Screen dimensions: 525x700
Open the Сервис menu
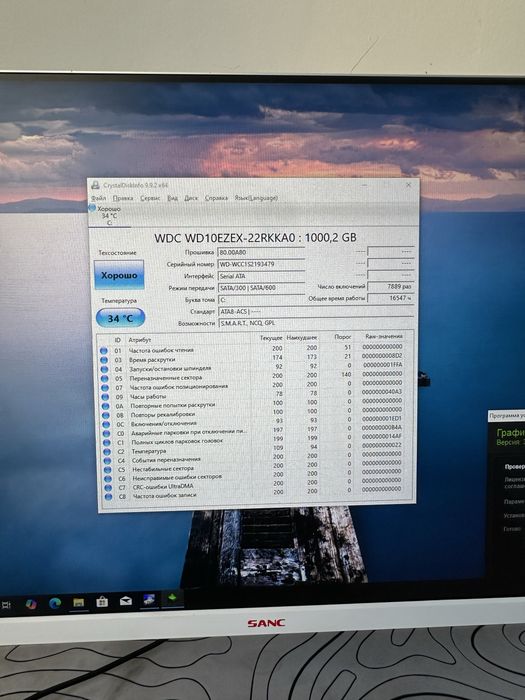point(150,198)
